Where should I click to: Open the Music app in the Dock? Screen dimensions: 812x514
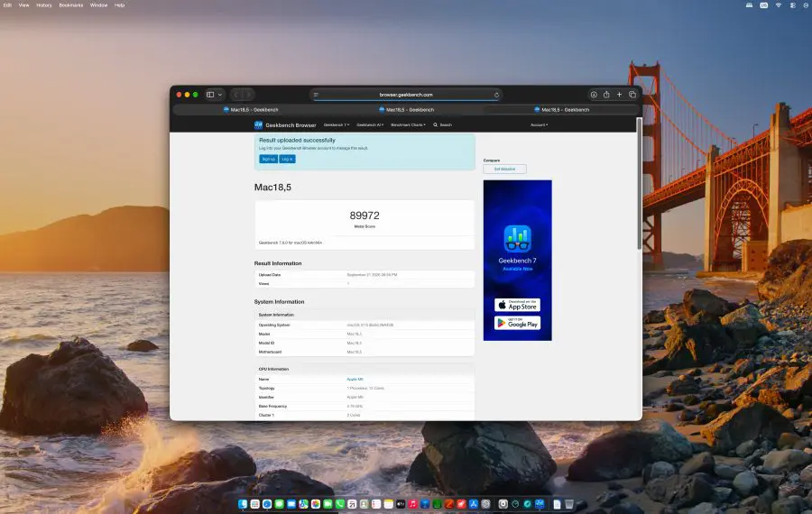412,504
